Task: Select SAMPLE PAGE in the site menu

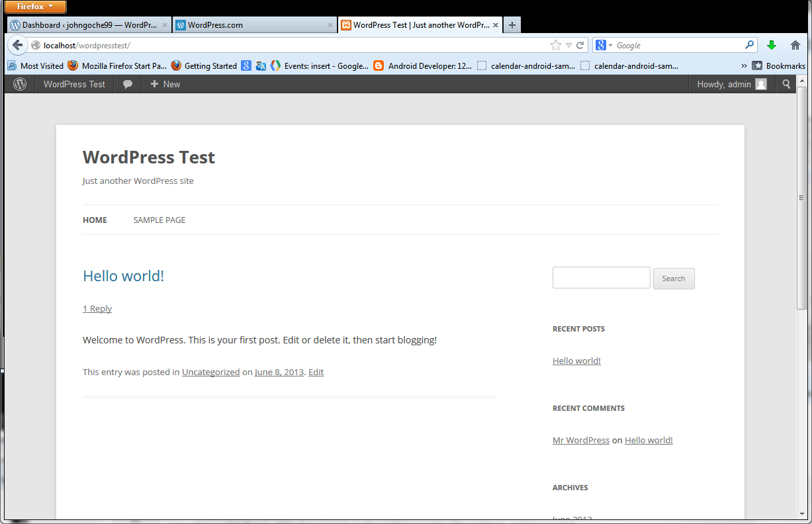Action: coord(159,220)
